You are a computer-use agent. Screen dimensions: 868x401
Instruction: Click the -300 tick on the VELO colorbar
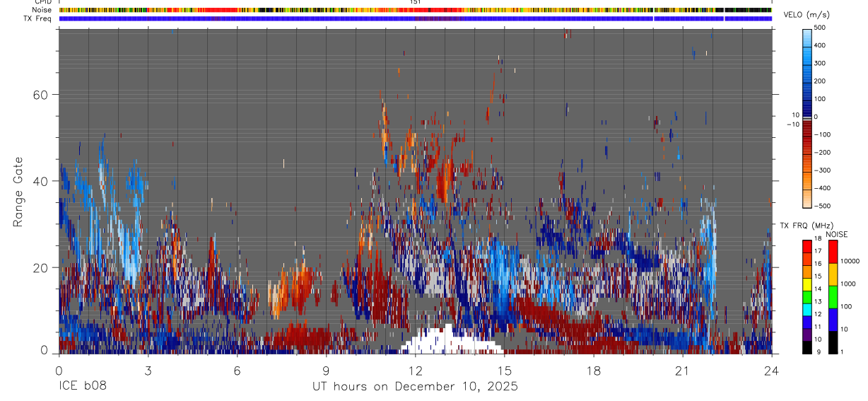pos(821,170)
